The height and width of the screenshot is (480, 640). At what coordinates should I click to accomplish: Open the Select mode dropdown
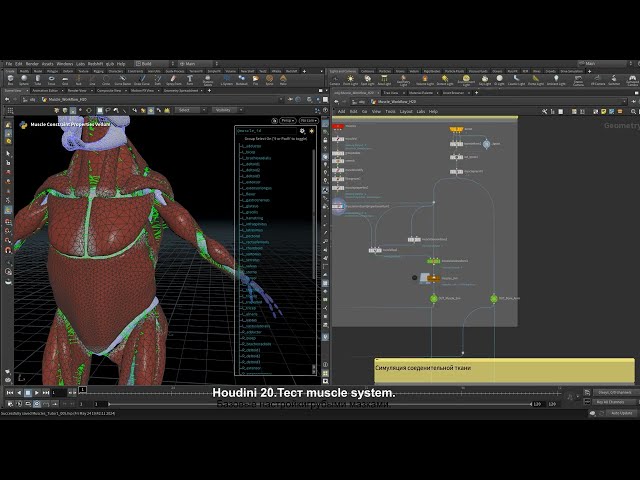[x=190, y=110]
